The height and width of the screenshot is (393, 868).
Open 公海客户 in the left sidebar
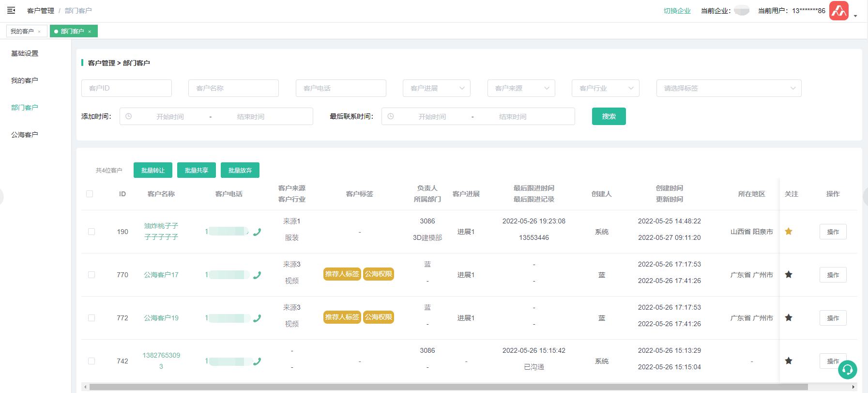click(25, 135)
